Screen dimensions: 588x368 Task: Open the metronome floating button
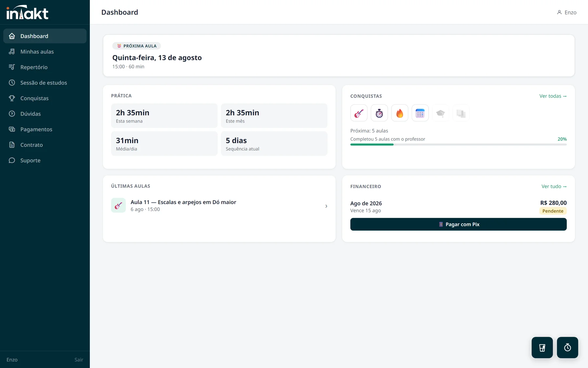point(542,347)
